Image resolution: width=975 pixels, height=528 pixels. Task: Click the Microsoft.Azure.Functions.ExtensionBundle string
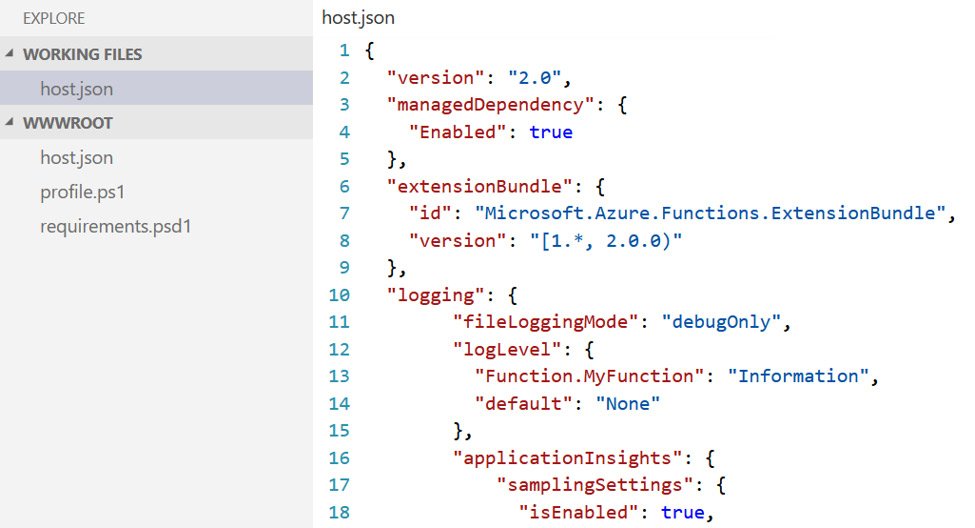click(x=710, y=213)
